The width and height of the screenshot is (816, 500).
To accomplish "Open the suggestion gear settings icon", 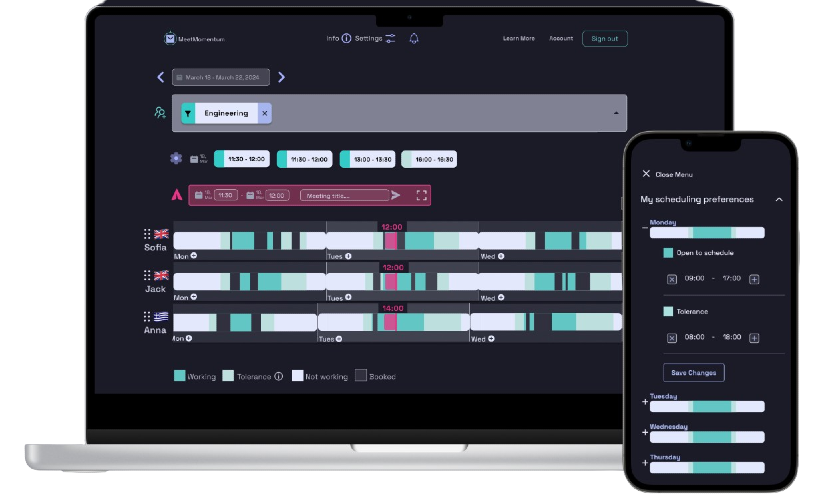I will click(x=176, y=158).
